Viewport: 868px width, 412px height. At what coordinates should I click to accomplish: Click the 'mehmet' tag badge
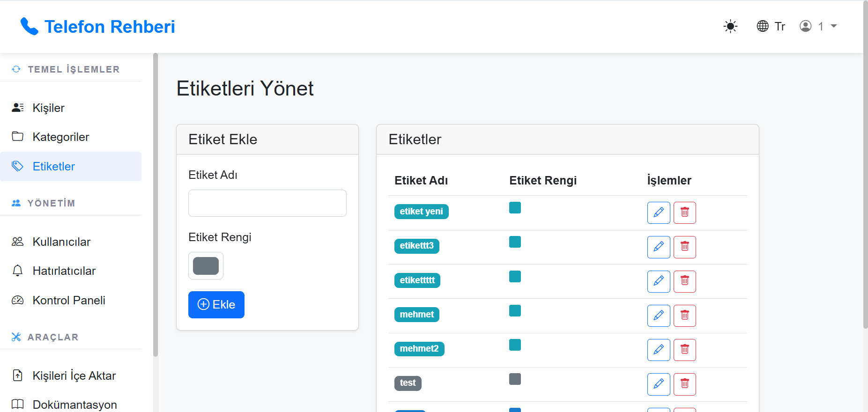pyautogui.click(x=416, y=315)
